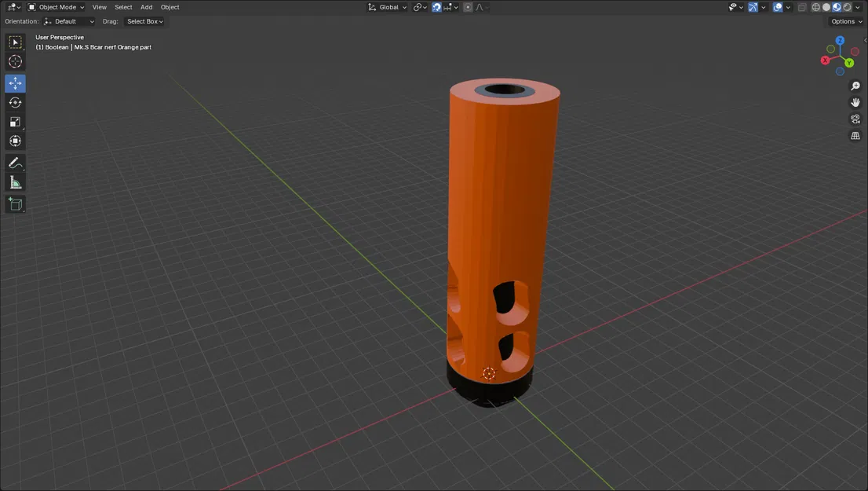Select the Rotate tool

point(15,102)
